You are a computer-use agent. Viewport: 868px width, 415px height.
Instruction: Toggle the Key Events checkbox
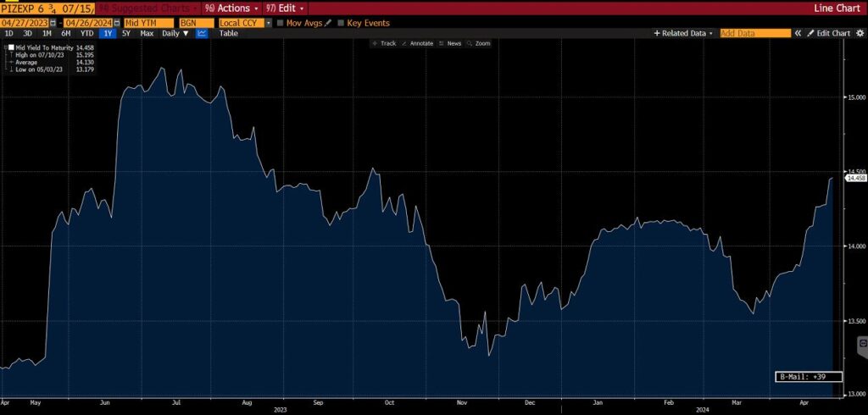[342, 22]
